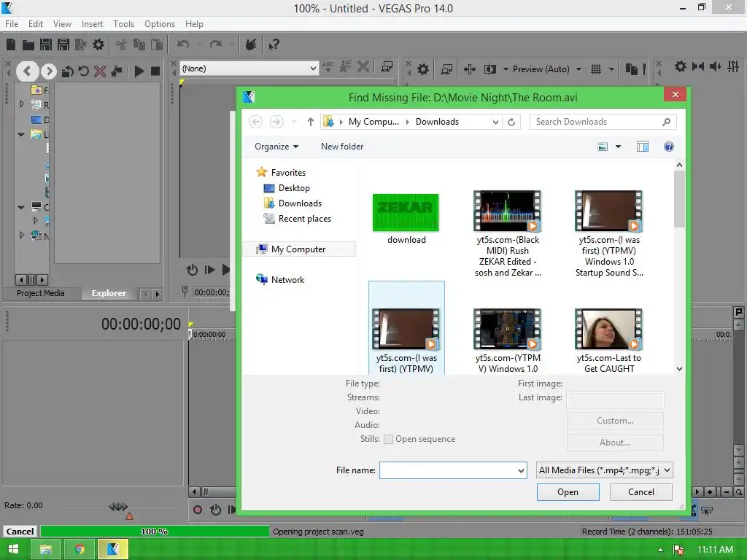The width and height of the screenshot is (747, 560).
Task: Click the What's This help cursor icon
Action: tap(274, 44)
